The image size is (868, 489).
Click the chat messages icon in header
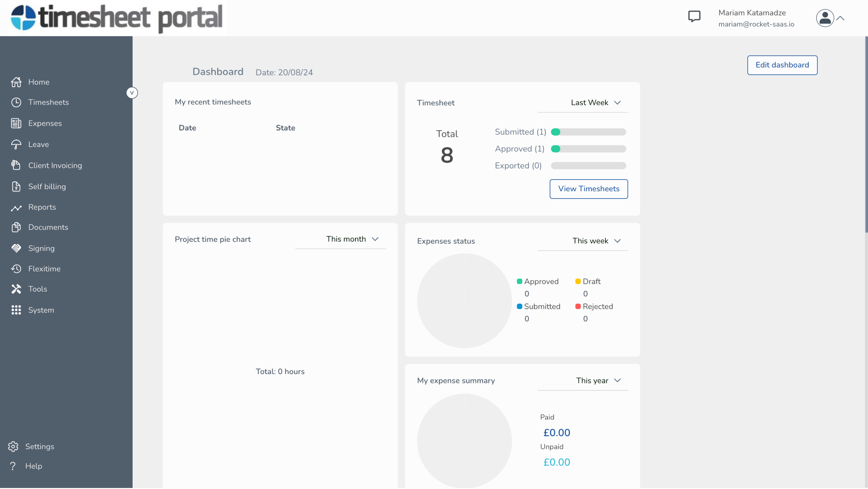[694, 16]
